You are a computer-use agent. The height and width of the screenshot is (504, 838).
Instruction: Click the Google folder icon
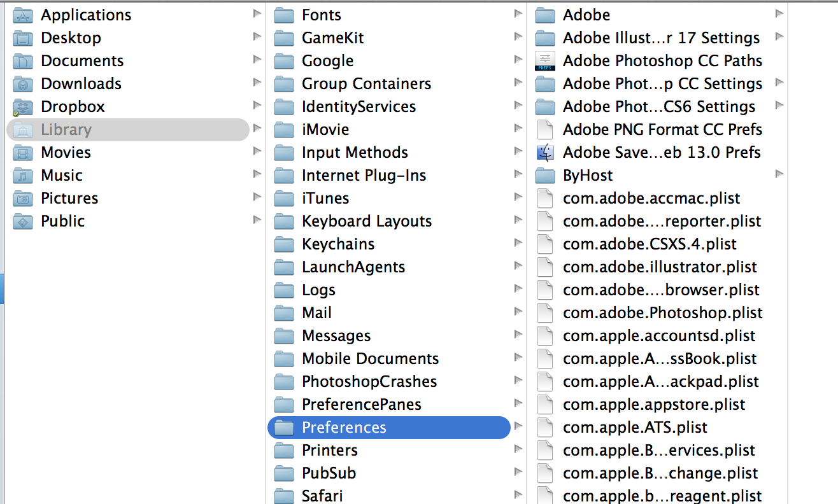pyautogui.click(x=284, y=61)
